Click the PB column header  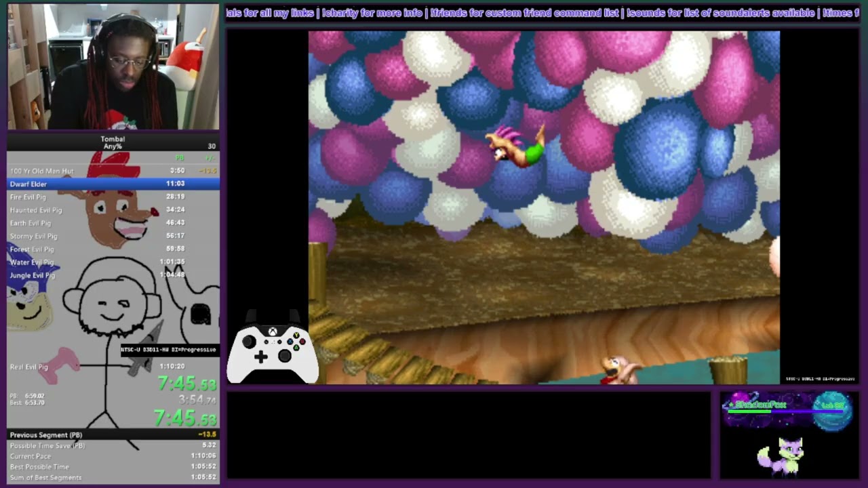coord(180,158)
